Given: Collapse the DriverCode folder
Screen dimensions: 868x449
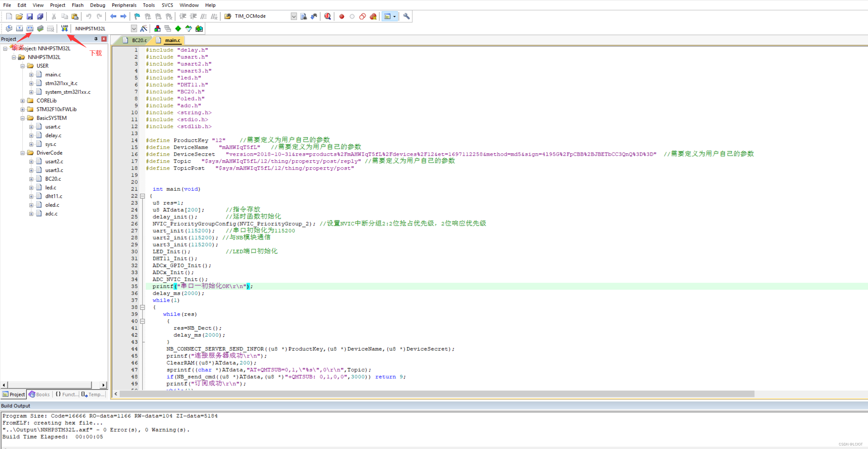Looking at the screenshot, I should 23,153.
